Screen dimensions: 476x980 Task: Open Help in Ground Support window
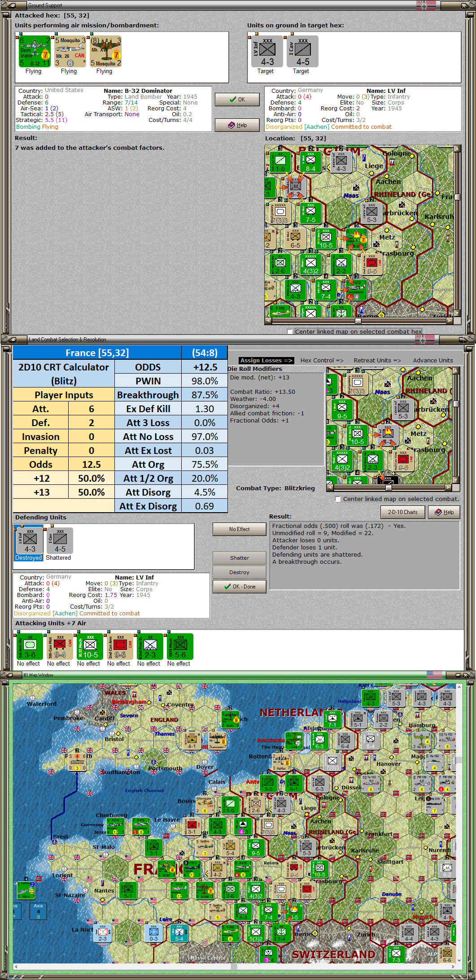[237, 125]
